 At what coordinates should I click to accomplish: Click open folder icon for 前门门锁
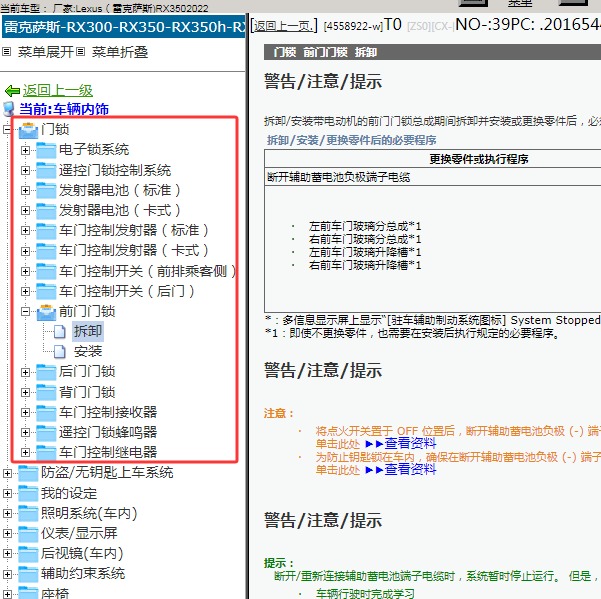click(x=46, y=312)
